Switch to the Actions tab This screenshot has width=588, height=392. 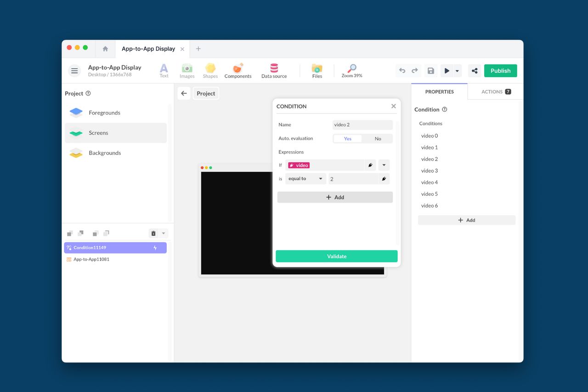[492, 91]
